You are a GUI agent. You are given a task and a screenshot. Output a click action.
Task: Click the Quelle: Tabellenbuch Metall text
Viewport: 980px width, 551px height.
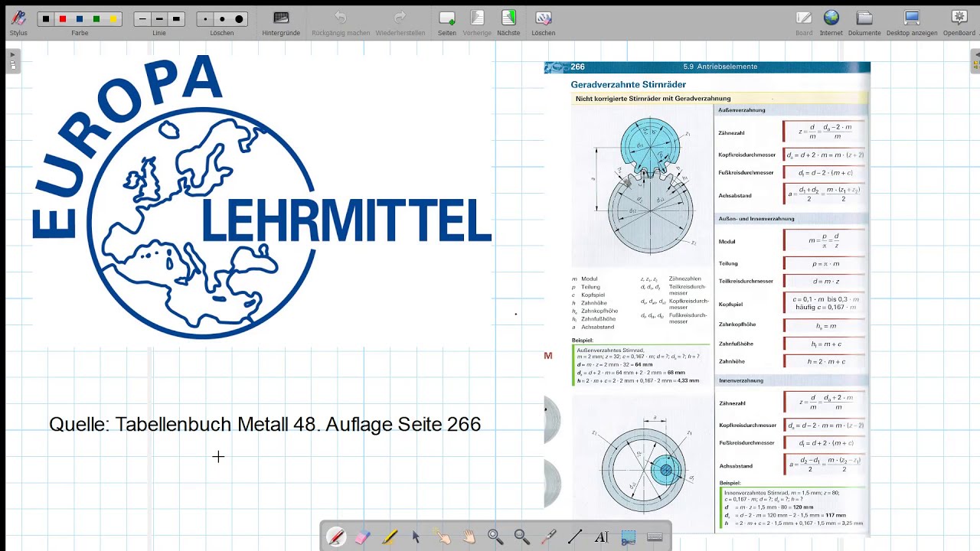[x=265, y=424]
